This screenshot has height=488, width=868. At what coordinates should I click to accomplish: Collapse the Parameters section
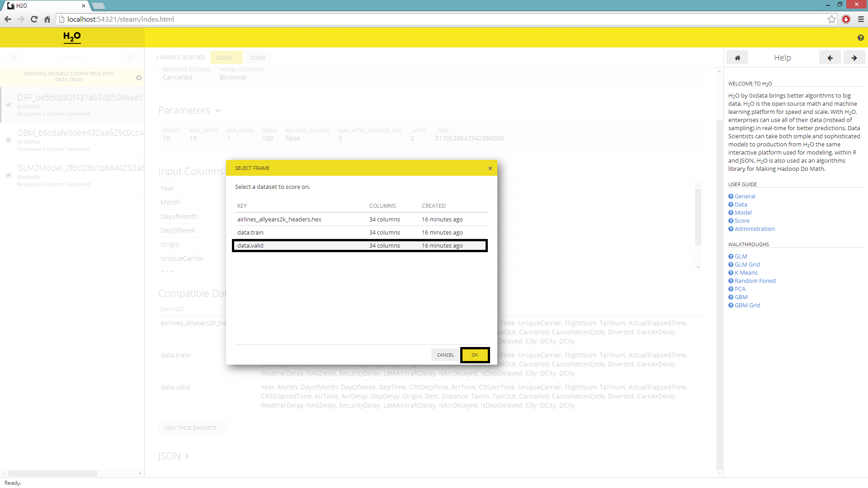pos(218,110)
